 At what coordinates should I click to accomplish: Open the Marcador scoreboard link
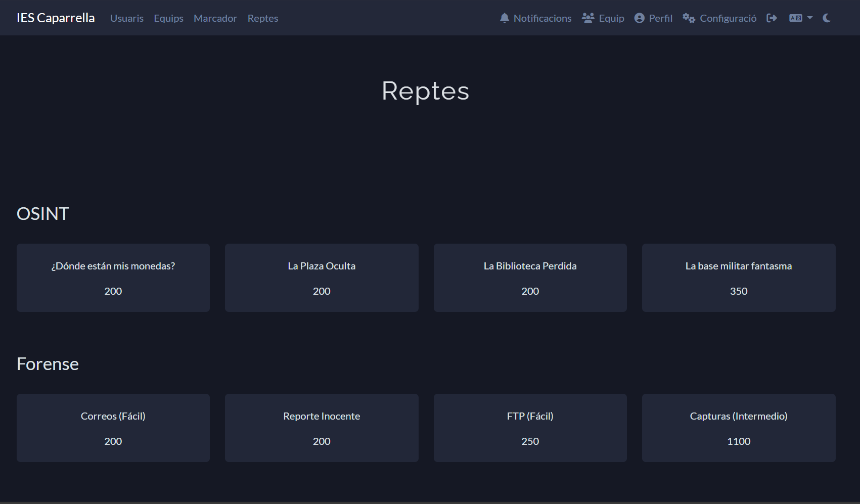tap(215, 18)
